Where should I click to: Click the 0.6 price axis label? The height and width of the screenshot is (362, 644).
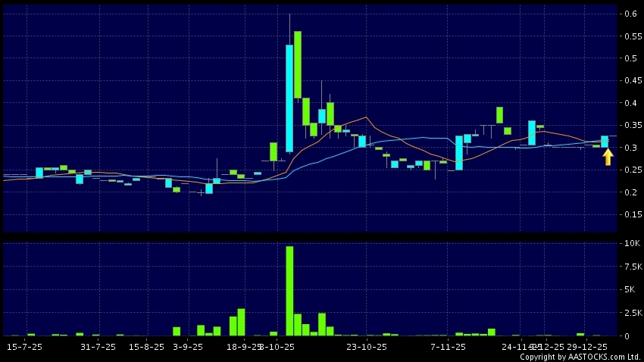pyautogui.click(x=629, y=14)
